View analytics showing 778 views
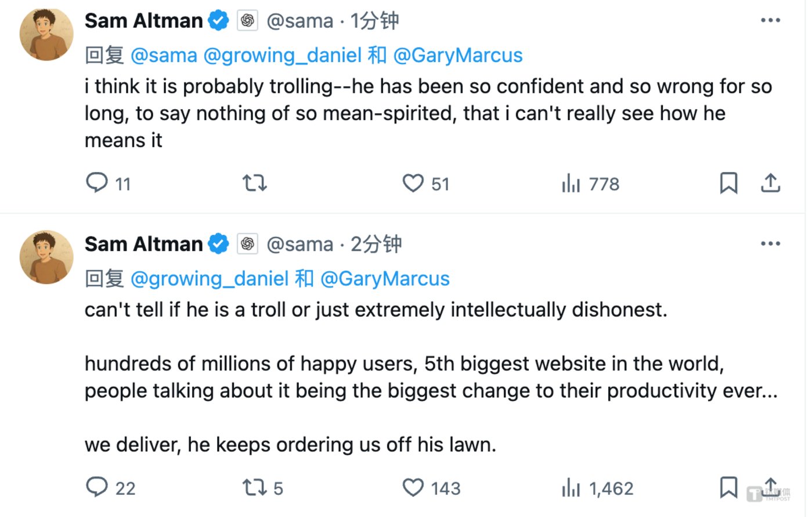This screenshot has height=517, width=812. pos(590,184)
